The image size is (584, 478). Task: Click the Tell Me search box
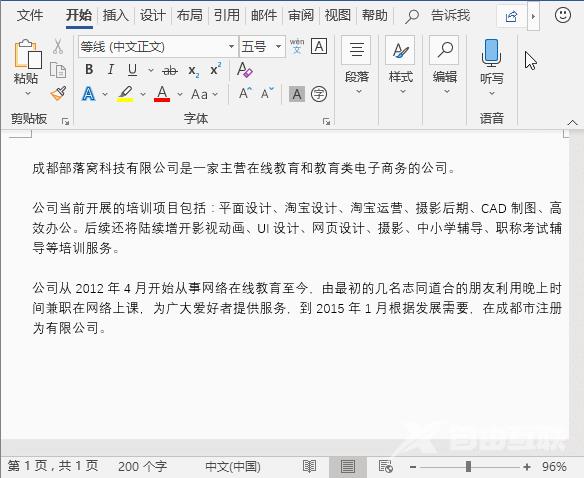click(438, 16)
